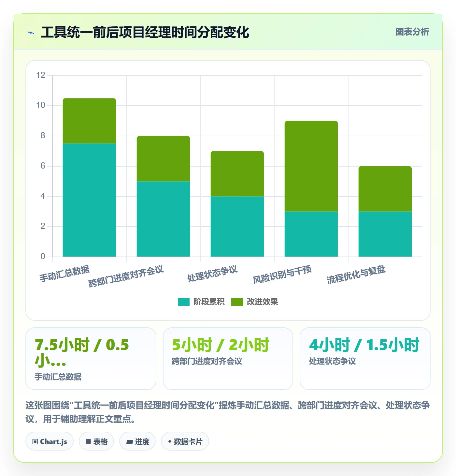Viewport: 456px width, 476px height.
Task: Click 处理状态争议 caption in third card
Action: 332,361
